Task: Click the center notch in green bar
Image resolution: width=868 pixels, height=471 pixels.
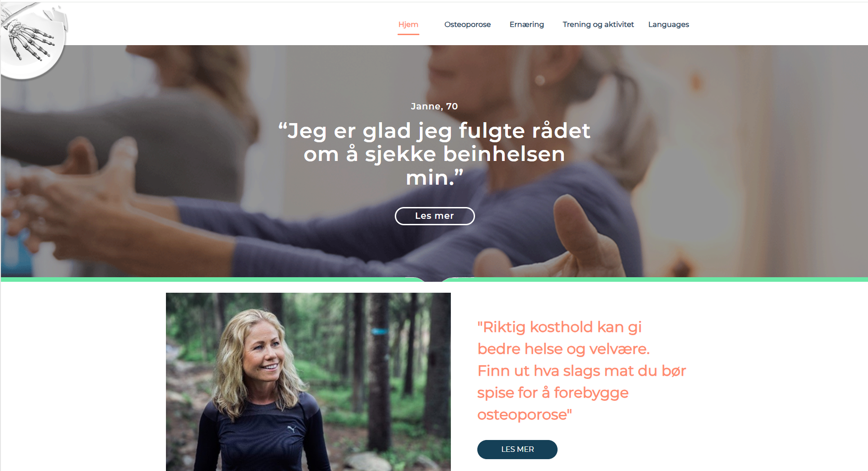Action: pyautogui.click(x=433, y=279)
